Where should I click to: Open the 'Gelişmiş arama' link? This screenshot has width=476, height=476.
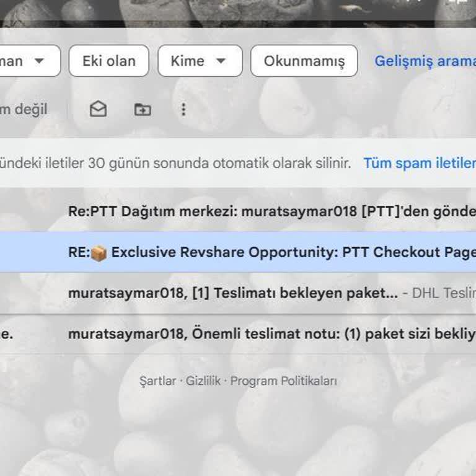tap(425, 61)
